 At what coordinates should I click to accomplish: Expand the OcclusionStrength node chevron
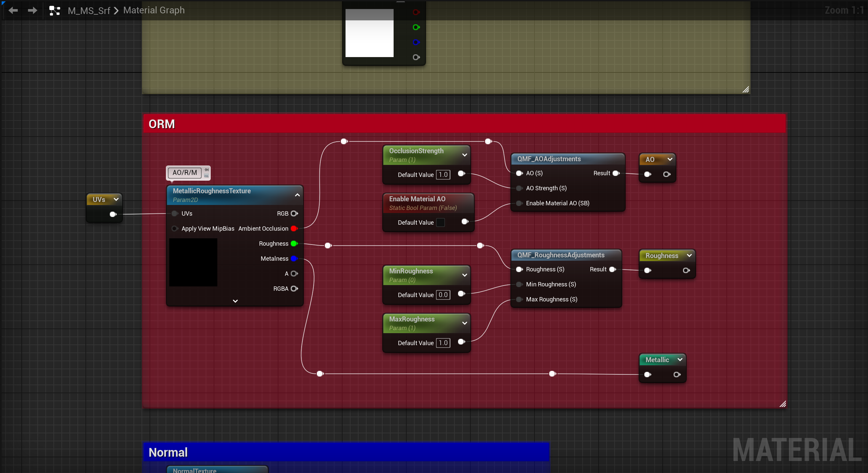click(x=464, y=155)
